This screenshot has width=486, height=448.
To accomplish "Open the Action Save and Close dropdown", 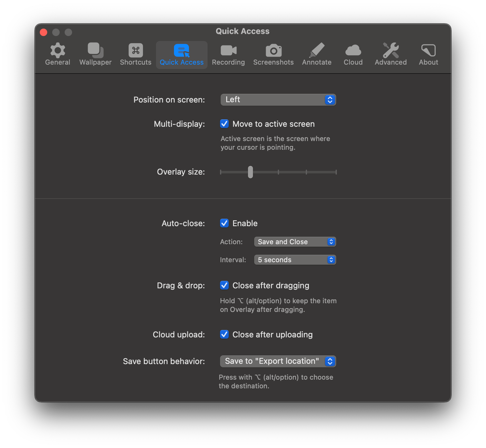I will pyautogui.click(x=295, y=242).
